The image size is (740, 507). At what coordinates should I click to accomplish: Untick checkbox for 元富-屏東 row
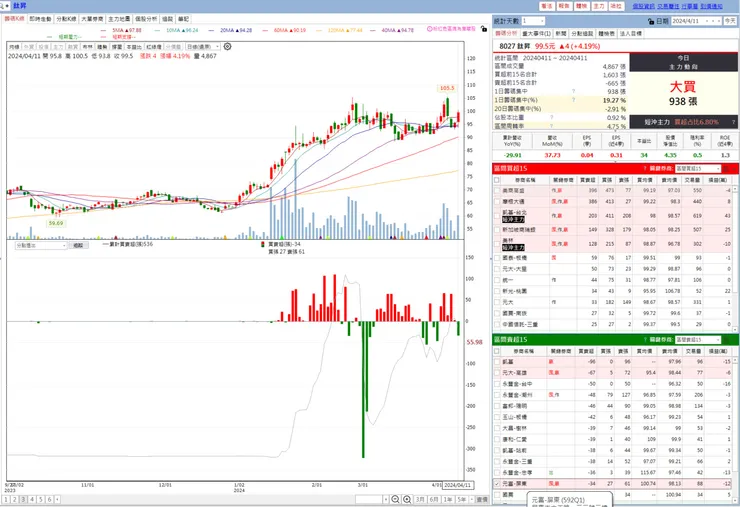(x=496, y=484)
